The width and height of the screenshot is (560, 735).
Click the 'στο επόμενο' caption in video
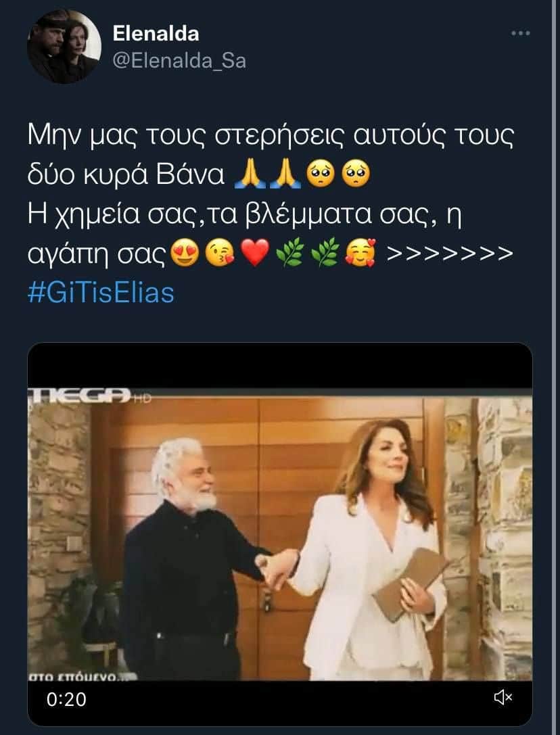82,676
